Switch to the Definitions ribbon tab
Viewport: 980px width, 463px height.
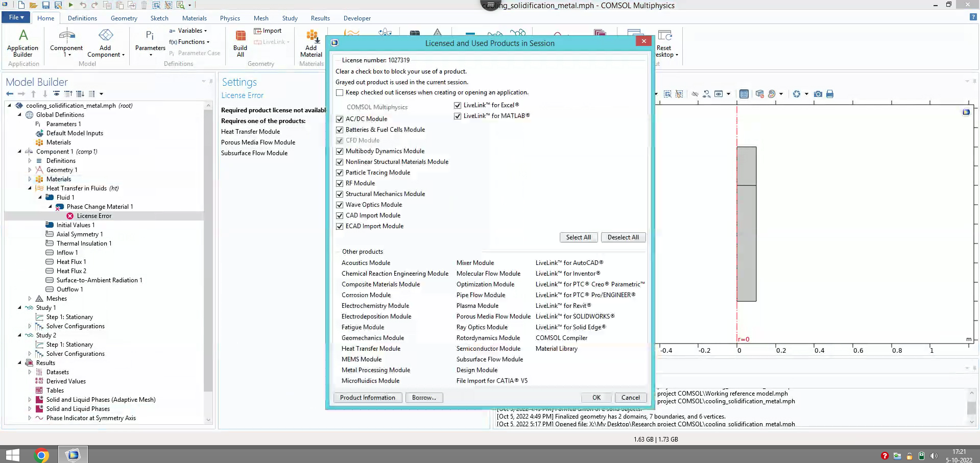coord(82,18)
